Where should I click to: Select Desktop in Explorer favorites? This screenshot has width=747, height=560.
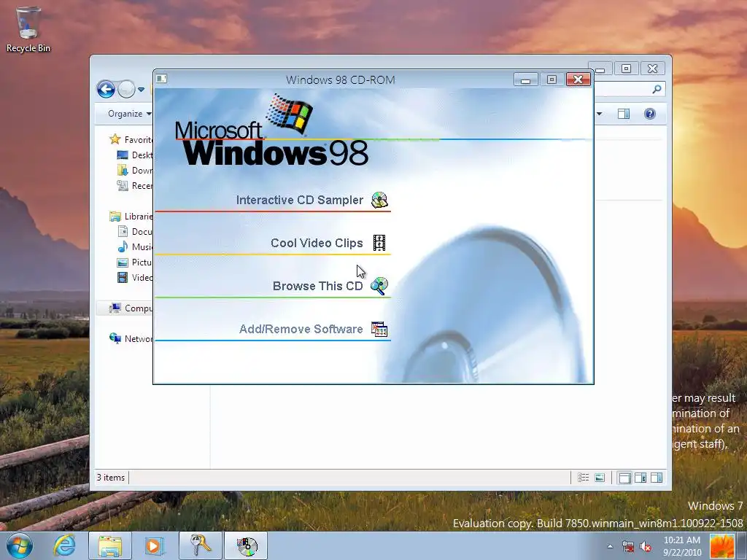pos(135,155)
